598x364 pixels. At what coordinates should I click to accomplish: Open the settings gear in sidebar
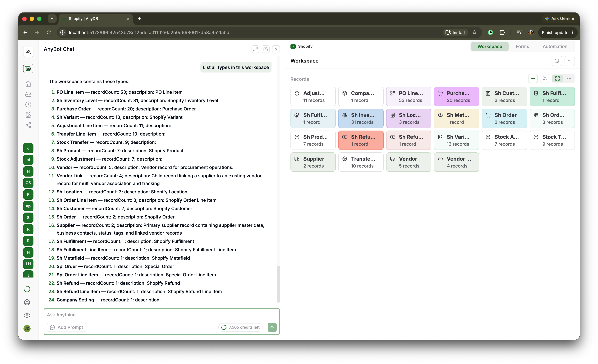click(27, 315)
